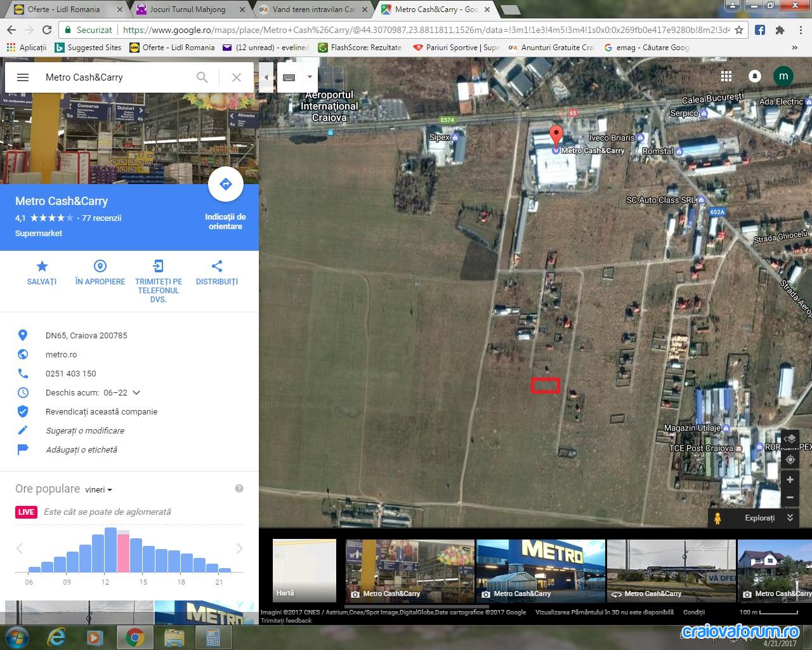This screenshot has width=812, height=650.
Task: Open the Windows Start menu
Action: 16,637
